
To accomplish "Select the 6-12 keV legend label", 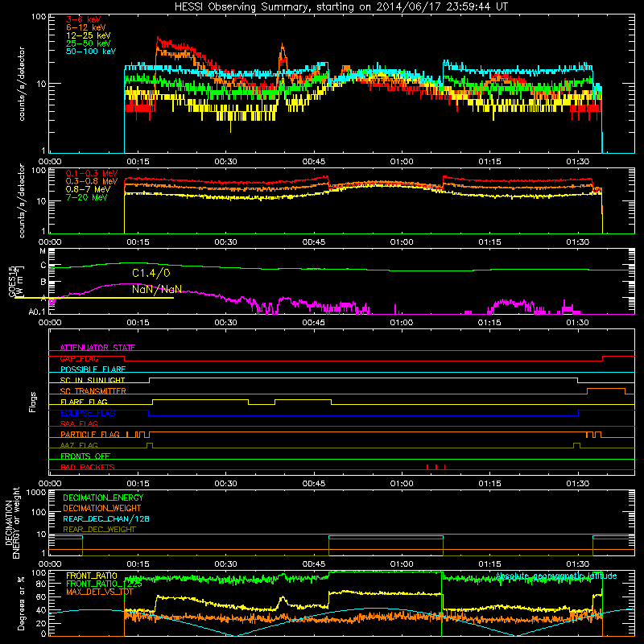I will point(86,27).
